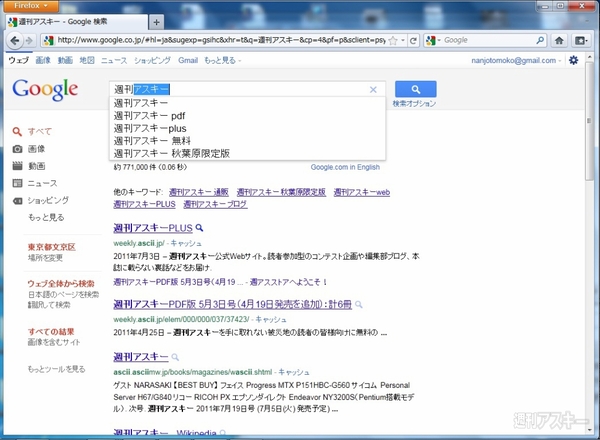The height and width of the screenshot is (440, 600).
Task: Click related keyword 週刊アスキーブログ
Action: coord(215,204)
